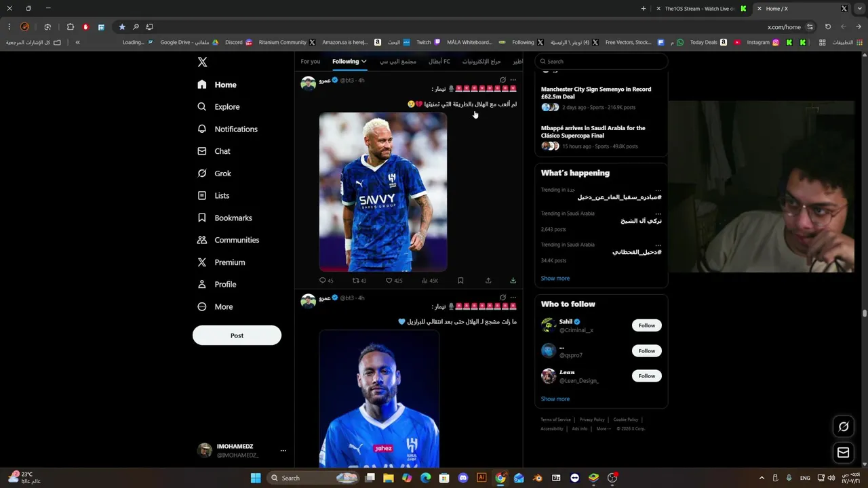The image size is (868, 488).
Task: Open options for the #دخيل_القحطاني trend
Action: tap(658, 245)
